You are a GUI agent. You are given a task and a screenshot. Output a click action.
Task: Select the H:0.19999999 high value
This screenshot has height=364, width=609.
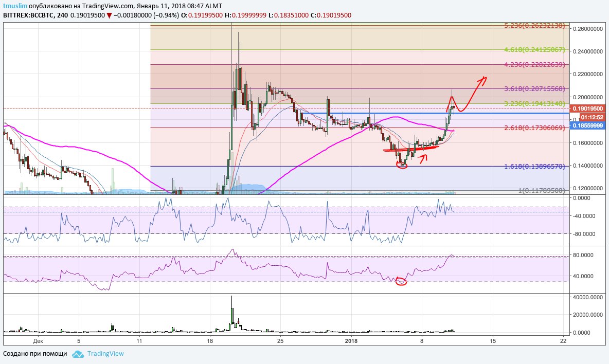coord(246,15)
